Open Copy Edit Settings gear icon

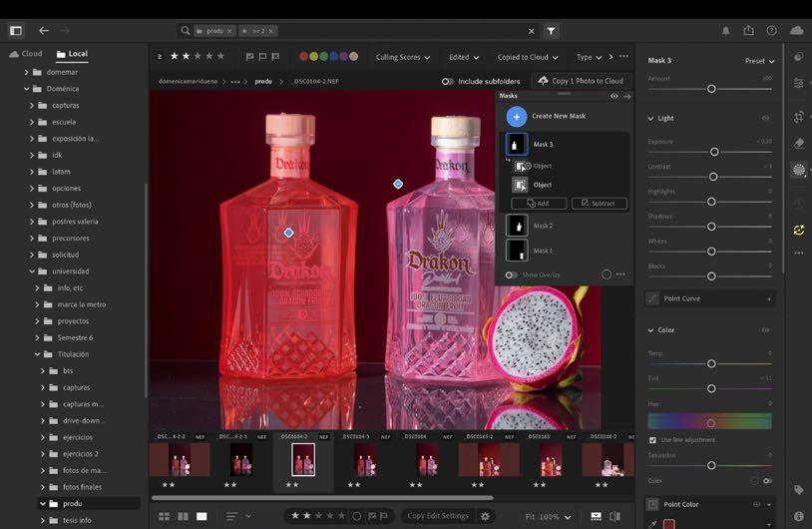pyautogui.click(x=485, y=516)
